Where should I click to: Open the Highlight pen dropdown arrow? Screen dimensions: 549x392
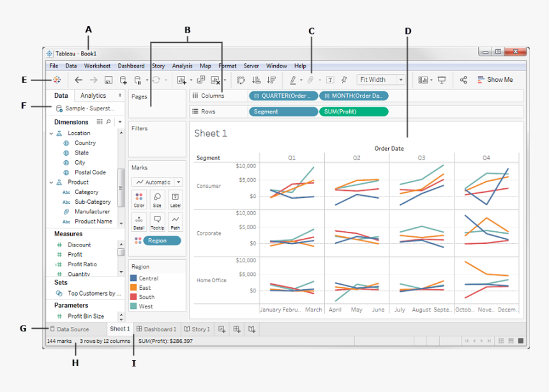[x=301, y=80]
